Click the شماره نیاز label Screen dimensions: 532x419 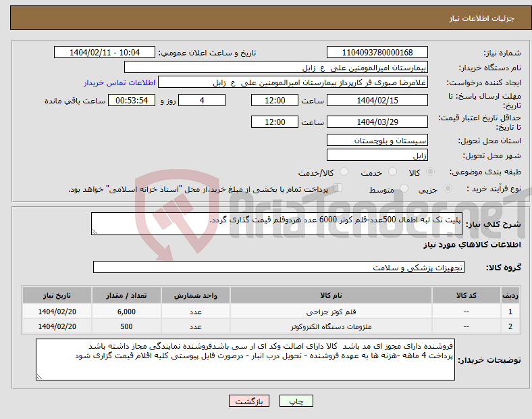click(x=502, y=53)
